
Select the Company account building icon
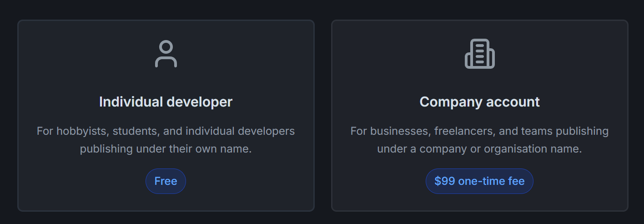(479, 54)
